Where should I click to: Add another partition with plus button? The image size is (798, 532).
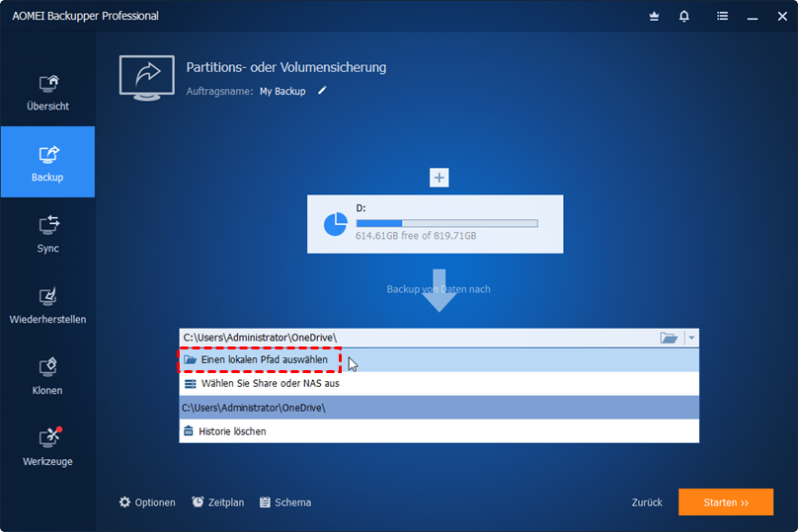point(439,178)
